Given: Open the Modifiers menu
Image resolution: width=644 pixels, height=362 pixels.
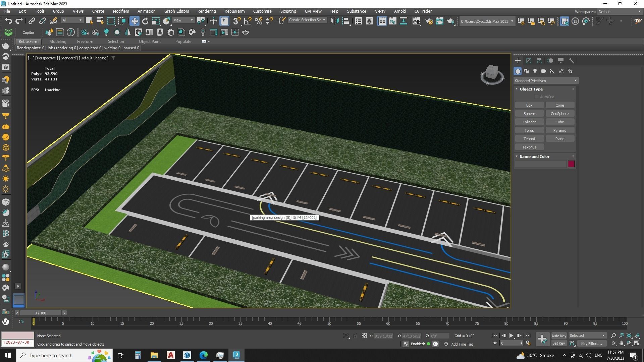Looking at the screenshot, I should tap(120, 11).
